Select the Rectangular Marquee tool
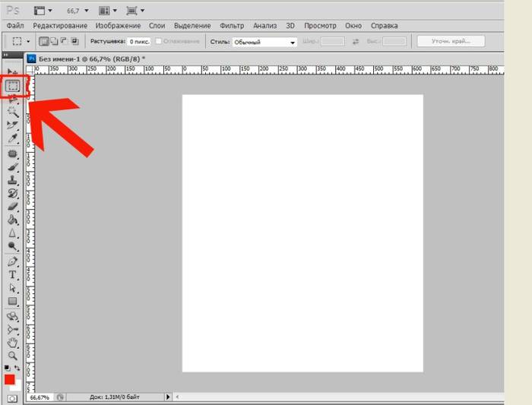Viewport: 532px width, 405px height. 13,86
